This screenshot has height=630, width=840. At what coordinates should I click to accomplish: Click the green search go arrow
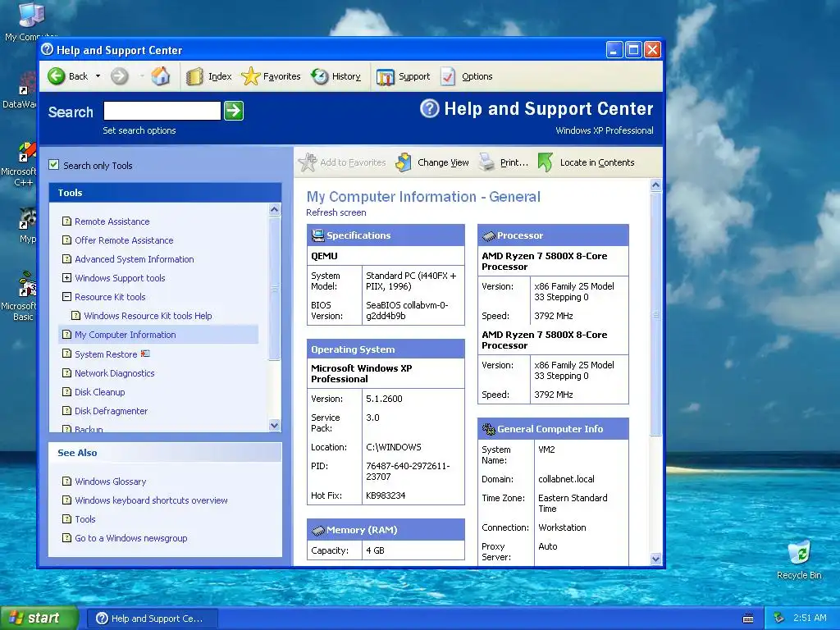click(x=234, y=111)
